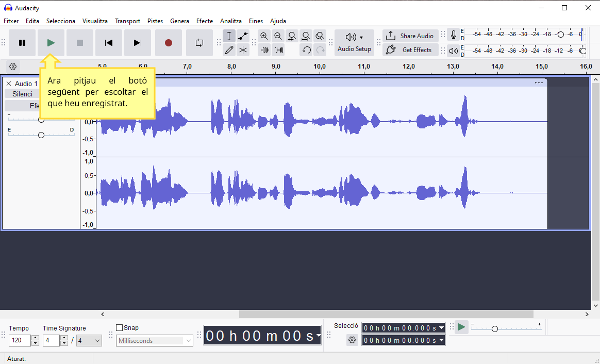Screen dimensions: 600x364
Task: Open the clip three-dots options menu
Action: (539, 82)
